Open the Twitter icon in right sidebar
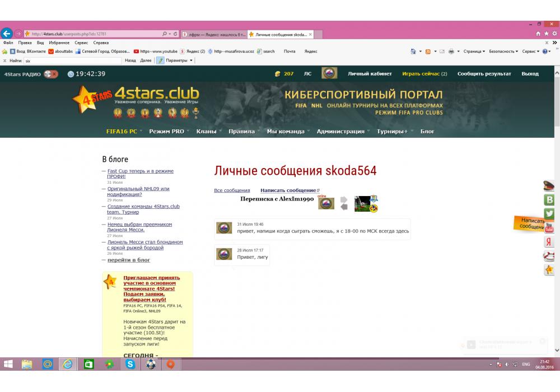 [549, 214]
